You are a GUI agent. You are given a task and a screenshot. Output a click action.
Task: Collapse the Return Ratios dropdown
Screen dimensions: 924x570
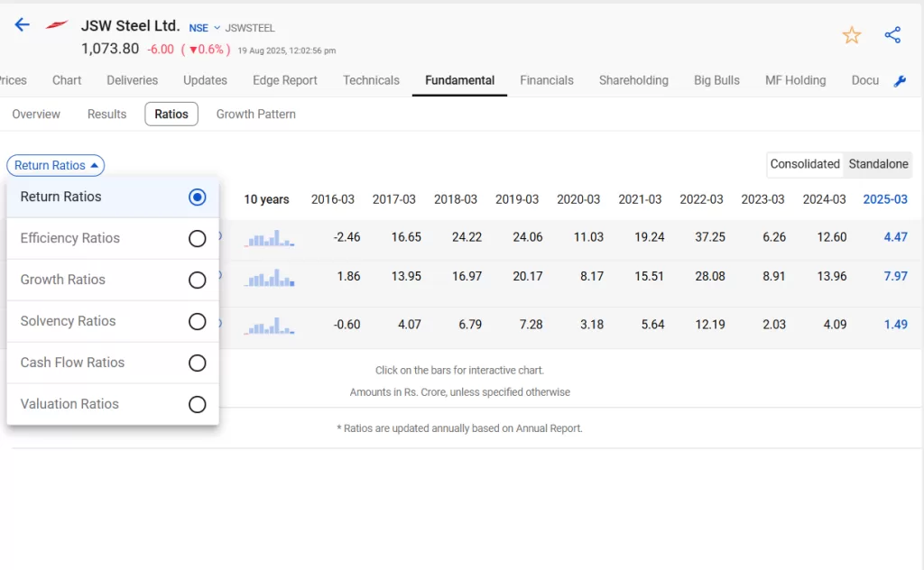tap(55, 165)
